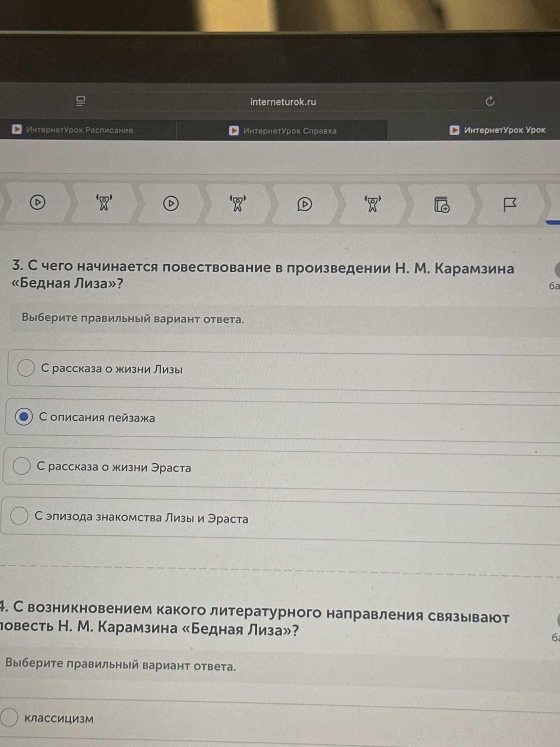Open the video discussion bubble step icon
The image size is (560, 747).
304,204
